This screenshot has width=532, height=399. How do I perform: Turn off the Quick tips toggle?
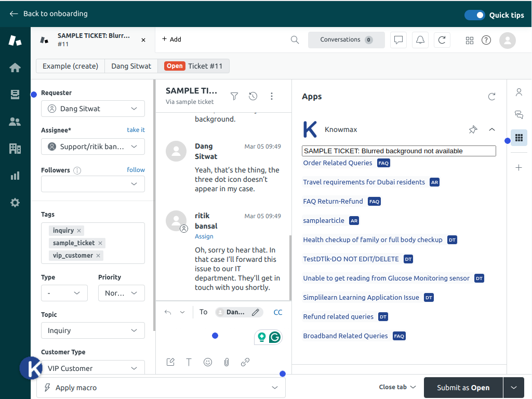pyautogui.click(x=474, y=15)
